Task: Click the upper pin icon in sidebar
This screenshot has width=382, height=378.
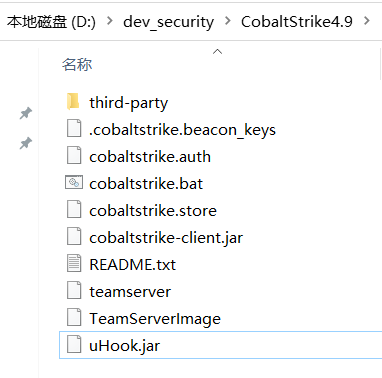Action: [26, 113]
